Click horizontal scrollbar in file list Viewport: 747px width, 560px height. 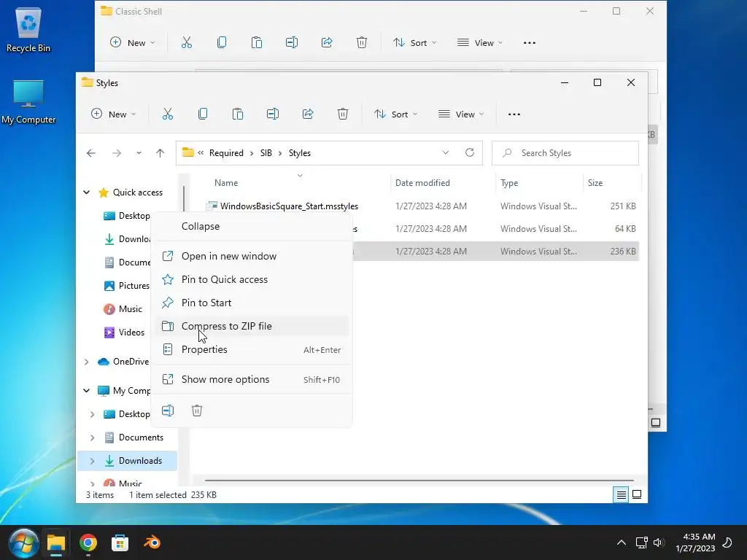(419, 481)
